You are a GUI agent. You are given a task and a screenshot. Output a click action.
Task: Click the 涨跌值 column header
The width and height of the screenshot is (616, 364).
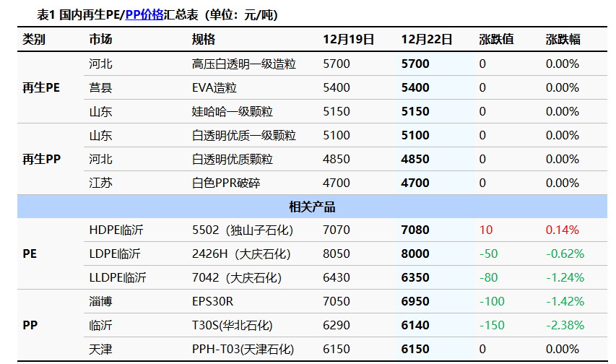(496, 40)
